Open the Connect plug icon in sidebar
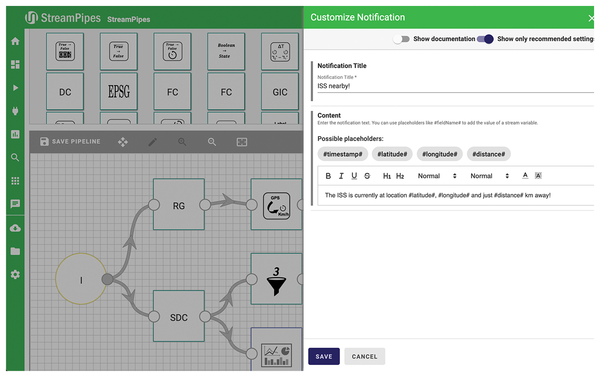This screenshot has width=600, height=377. click(15, 111)
